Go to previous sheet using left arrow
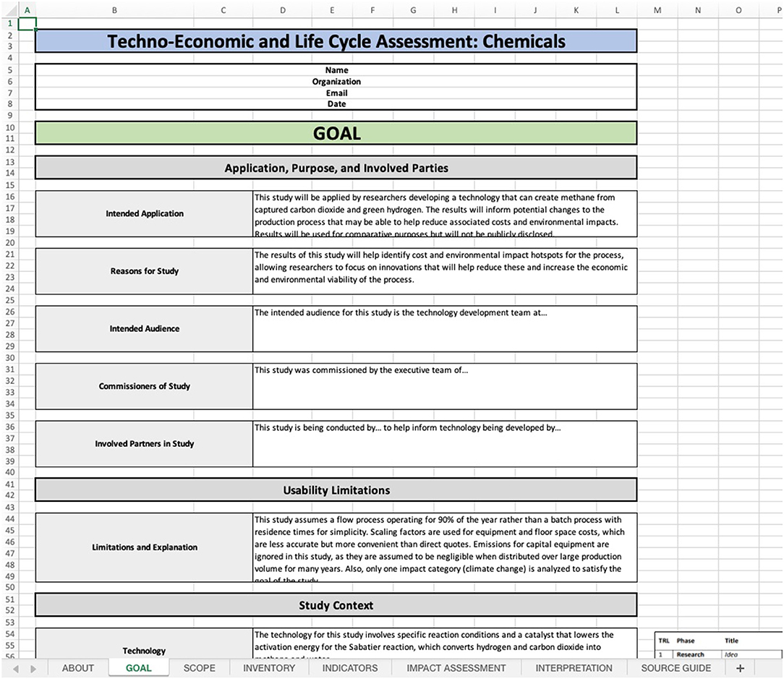Viewport: 784px width, 679px height. [x=16, y=668]
